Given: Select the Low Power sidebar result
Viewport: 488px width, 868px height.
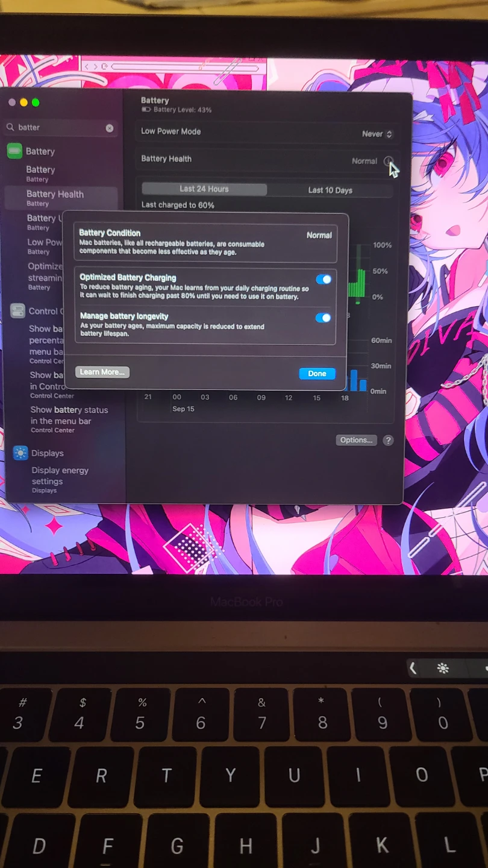Looking at the screenshot, I should 45,246.
